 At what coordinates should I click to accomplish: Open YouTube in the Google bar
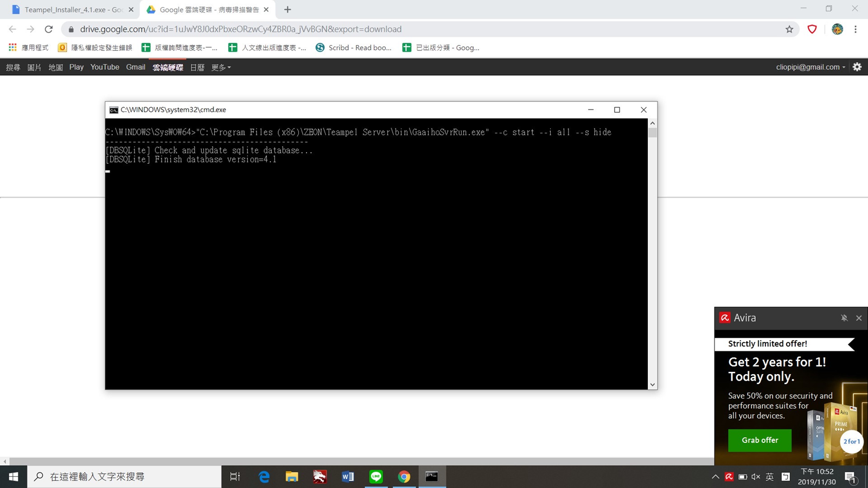pos(105,67)
